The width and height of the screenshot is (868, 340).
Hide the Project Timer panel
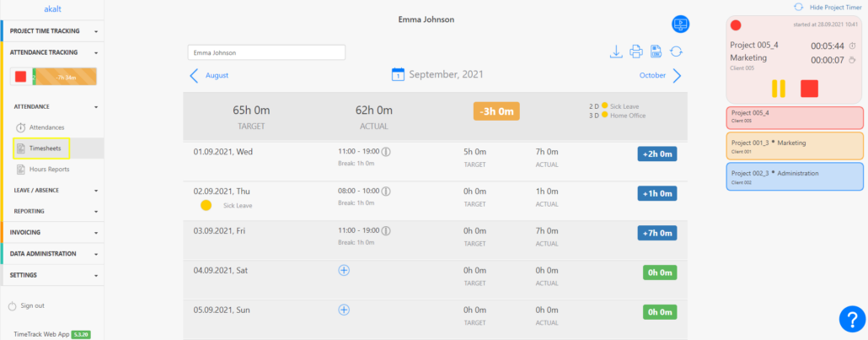pos(826,7)
